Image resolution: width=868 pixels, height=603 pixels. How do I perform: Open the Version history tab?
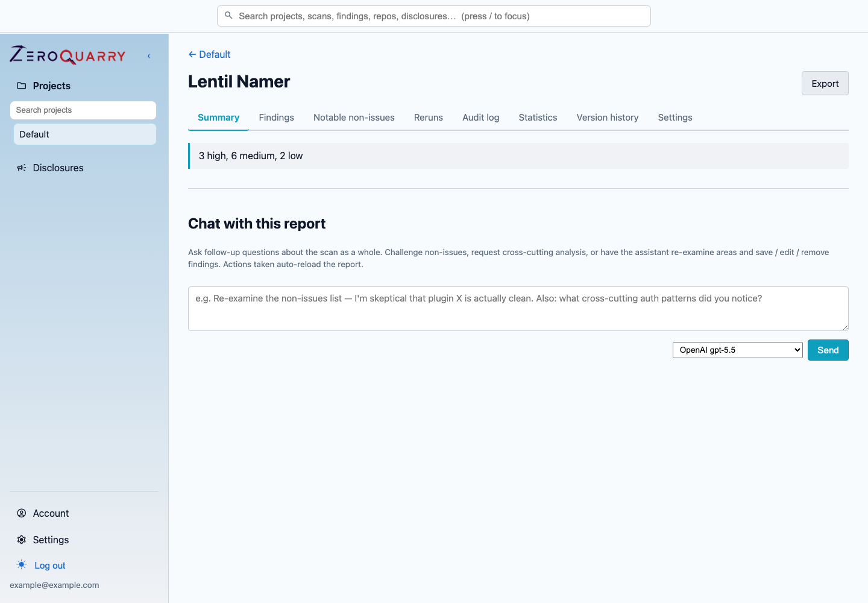click(608, 118)
